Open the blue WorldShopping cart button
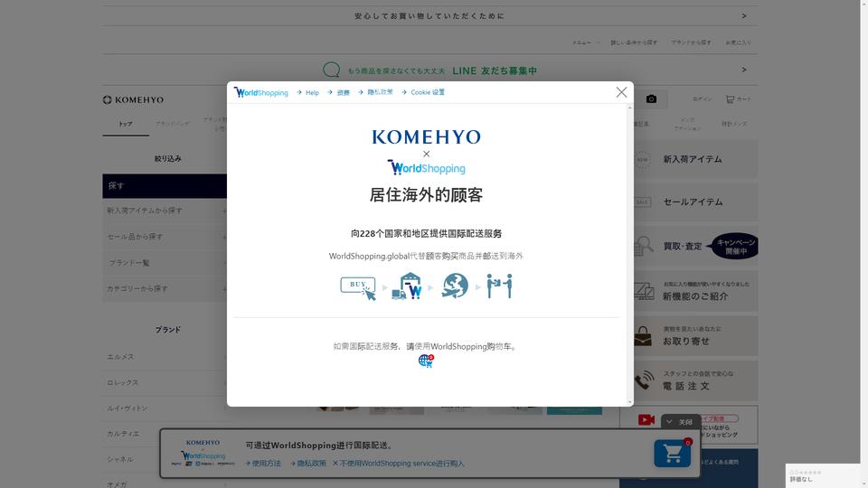 [x=672, y=453]
